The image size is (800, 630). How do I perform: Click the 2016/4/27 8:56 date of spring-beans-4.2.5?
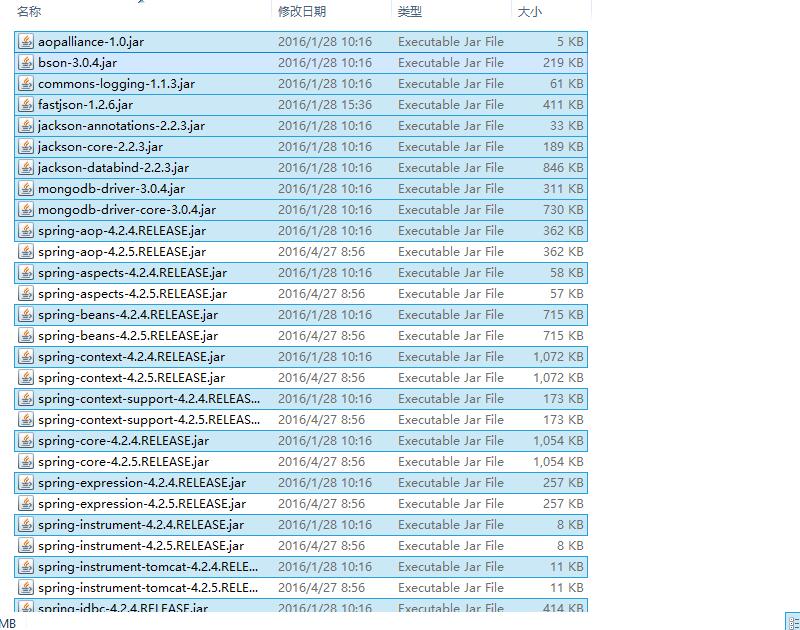coord(321,336)
